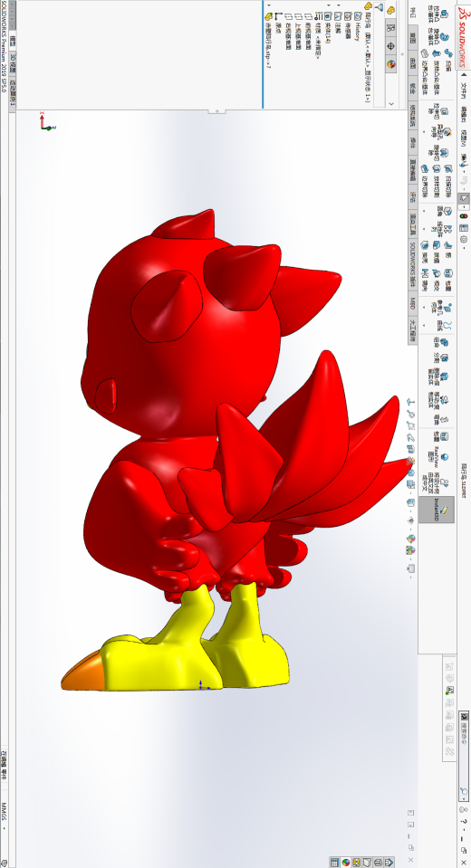This screenshot has height=868, width=471.
Task: Expand the dropdown under 参考几何体
Action: pyautogui.click(x=424, y=307)
